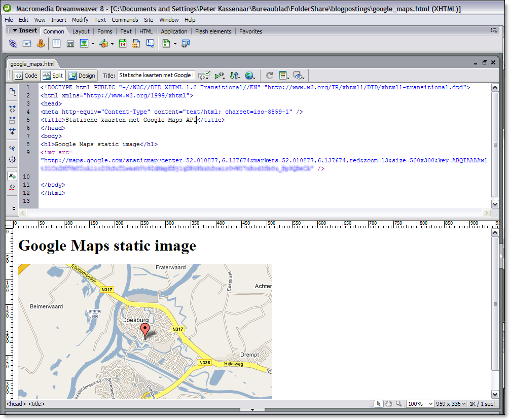Switch to the Forms insert tab

click(105, 31)
